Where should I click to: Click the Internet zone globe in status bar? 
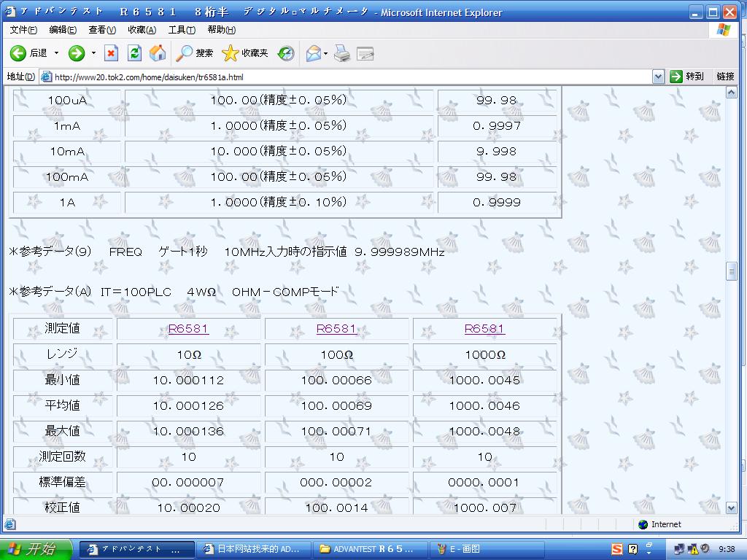pyautogui.click(x=643, y=524)
